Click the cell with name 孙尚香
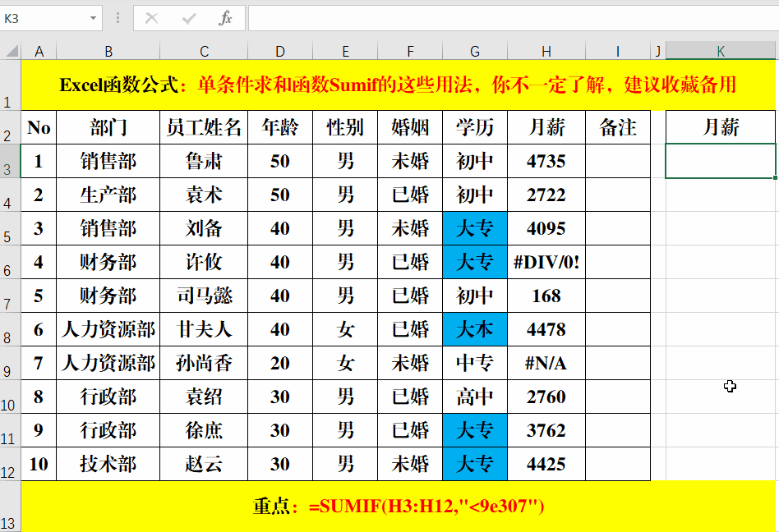This screenshot has height=532, width=779. [204, 363]
